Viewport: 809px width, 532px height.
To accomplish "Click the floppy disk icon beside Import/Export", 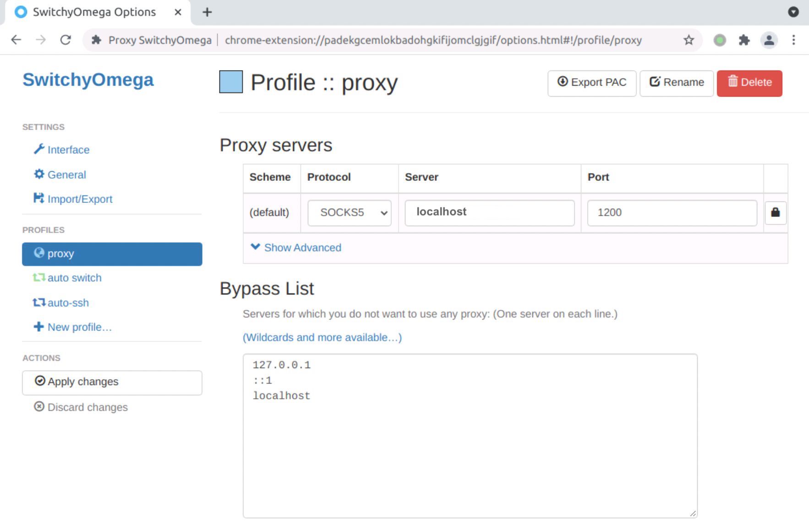I will coord(38,198).
